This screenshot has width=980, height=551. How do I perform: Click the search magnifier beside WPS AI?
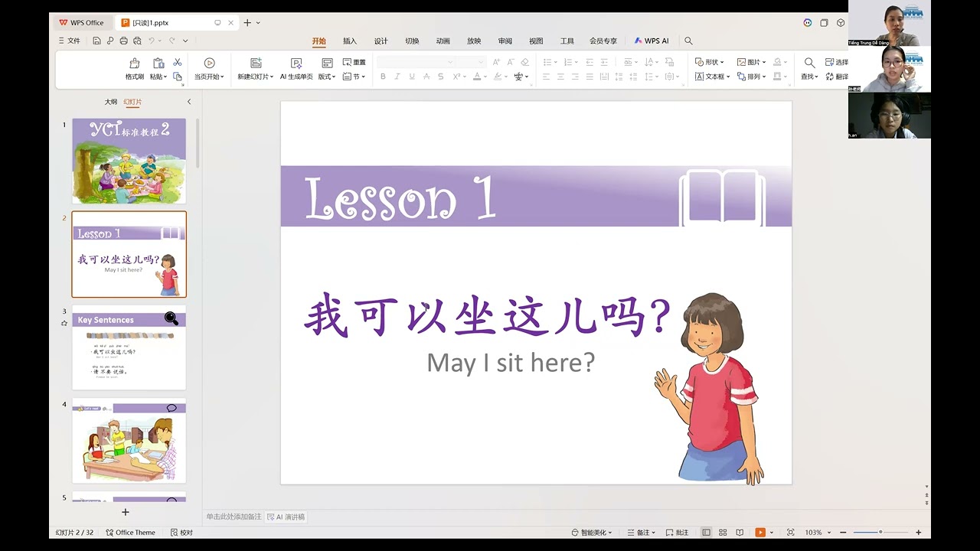688,41
